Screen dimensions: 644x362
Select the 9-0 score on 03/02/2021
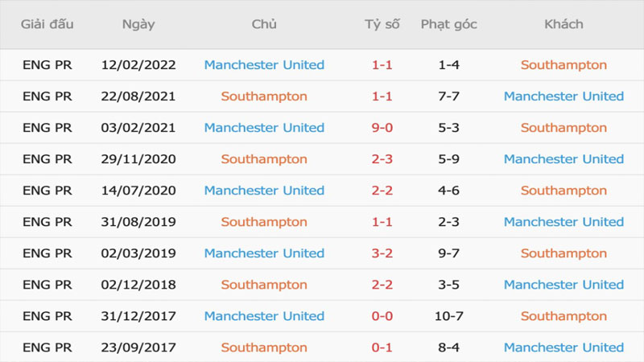tap(382, 128)
